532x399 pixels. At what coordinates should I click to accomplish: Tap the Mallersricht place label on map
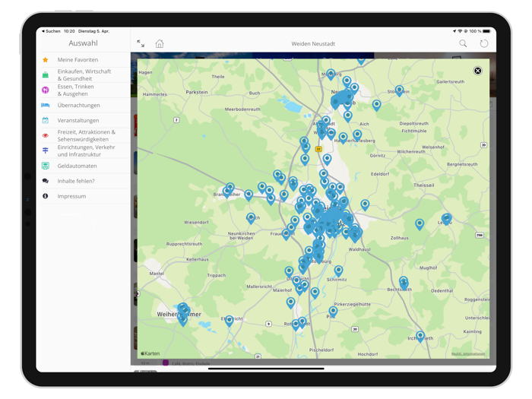[259, 287]
